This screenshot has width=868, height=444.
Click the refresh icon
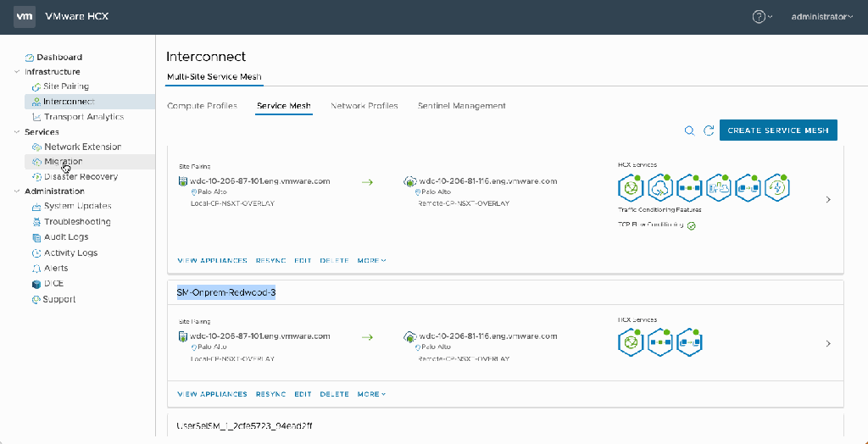point(708,130)
